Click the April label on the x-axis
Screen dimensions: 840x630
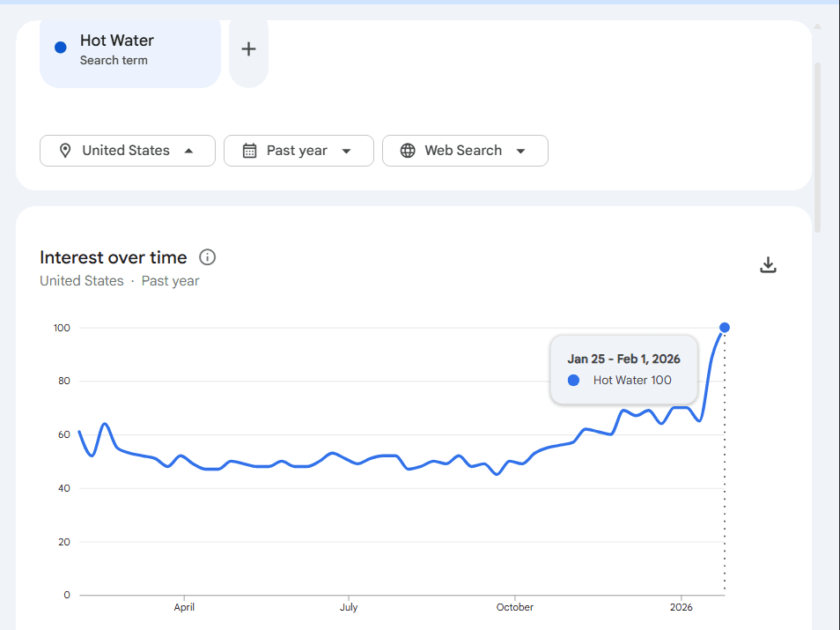184,607
